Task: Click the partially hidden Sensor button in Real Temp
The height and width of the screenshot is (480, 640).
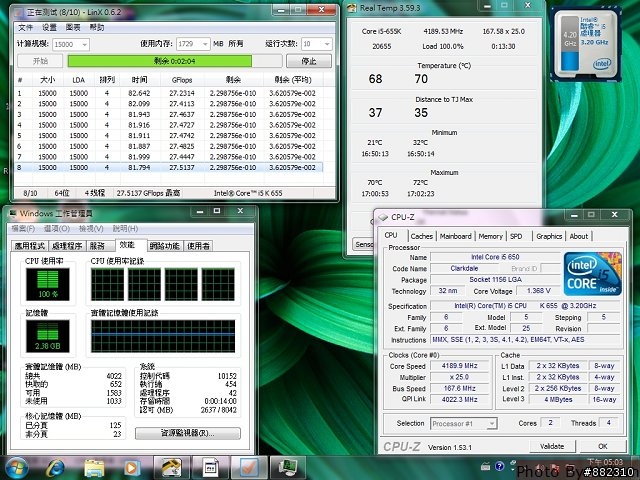Action: [363, 244]
